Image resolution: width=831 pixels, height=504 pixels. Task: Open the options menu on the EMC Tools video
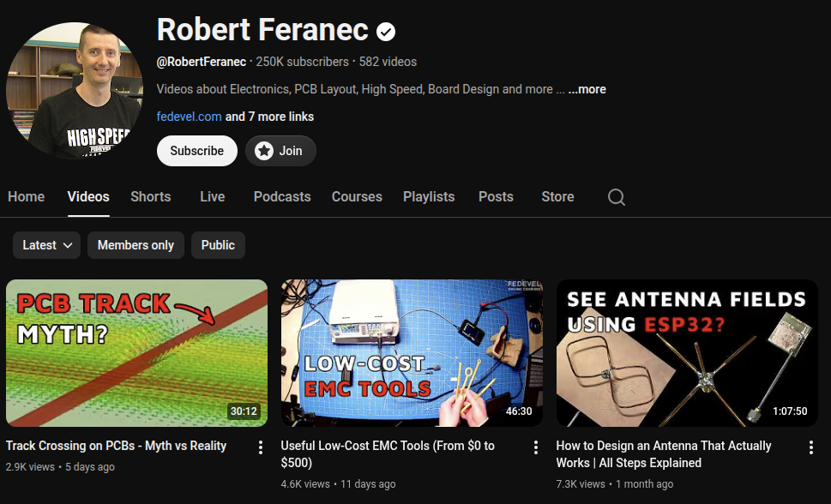pos(536,447)
